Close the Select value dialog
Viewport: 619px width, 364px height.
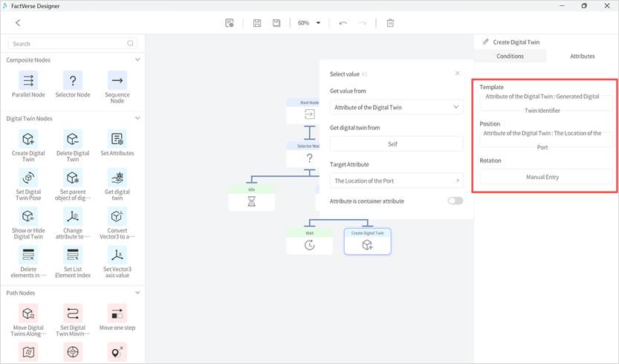click(457, 74)
